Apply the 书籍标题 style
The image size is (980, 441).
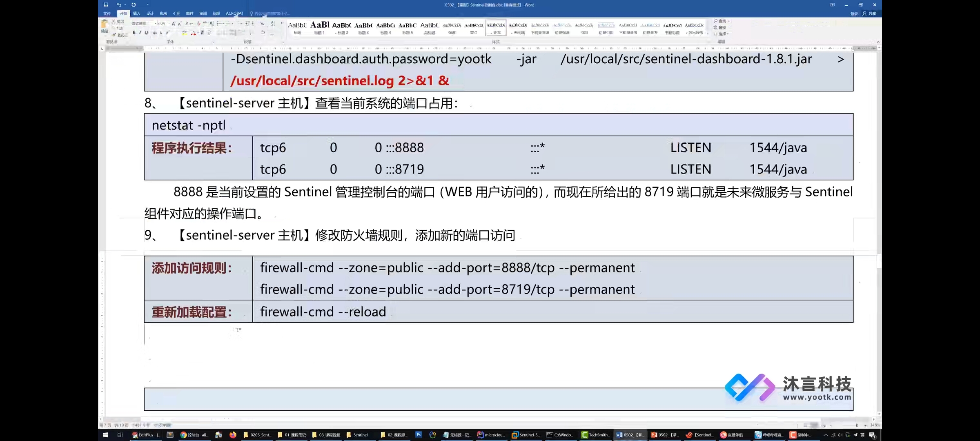(x=672, y=28)
